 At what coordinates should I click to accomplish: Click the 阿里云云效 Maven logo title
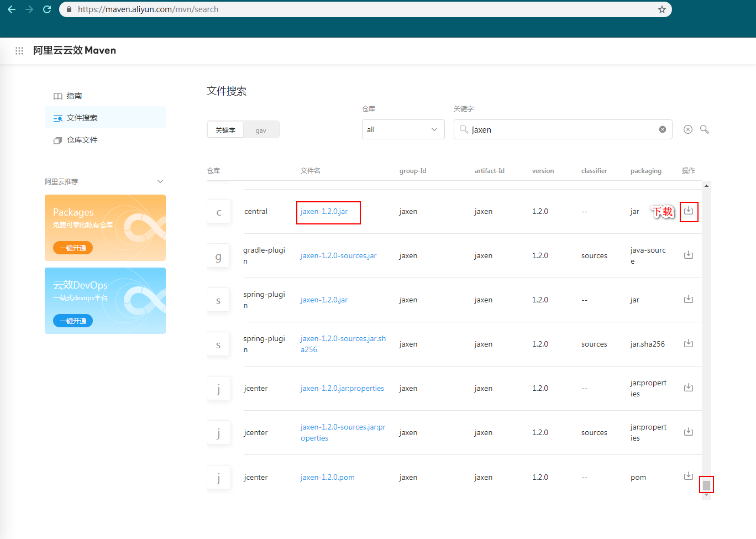[x=75, y=50]
